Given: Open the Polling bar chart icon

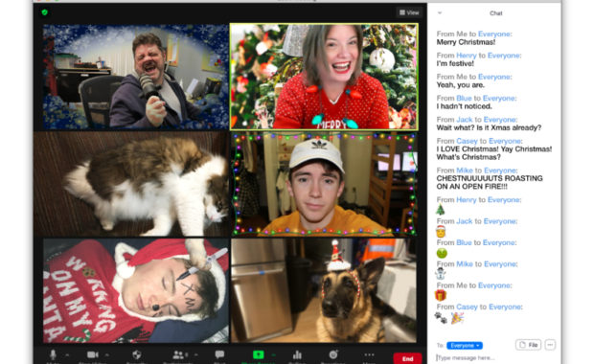Looking at the screenshot, I should coord(297,355).
